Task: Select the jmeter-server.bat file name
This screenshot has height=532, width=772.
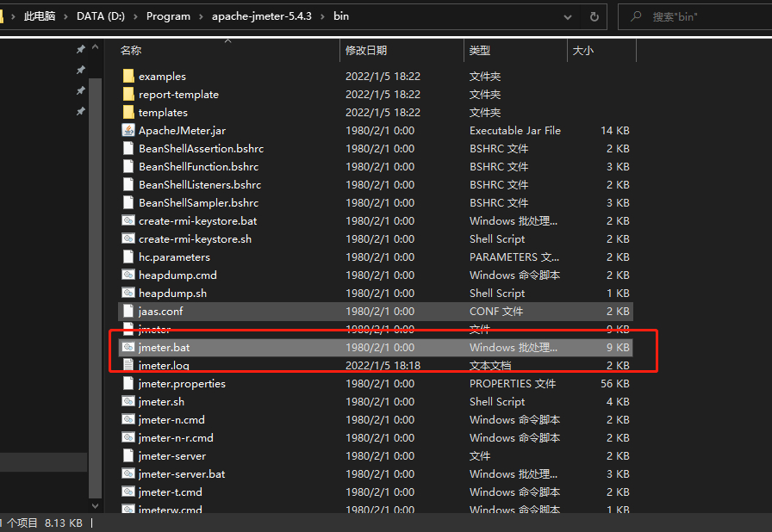Action: pyautogui.click(x=182, y=474)
